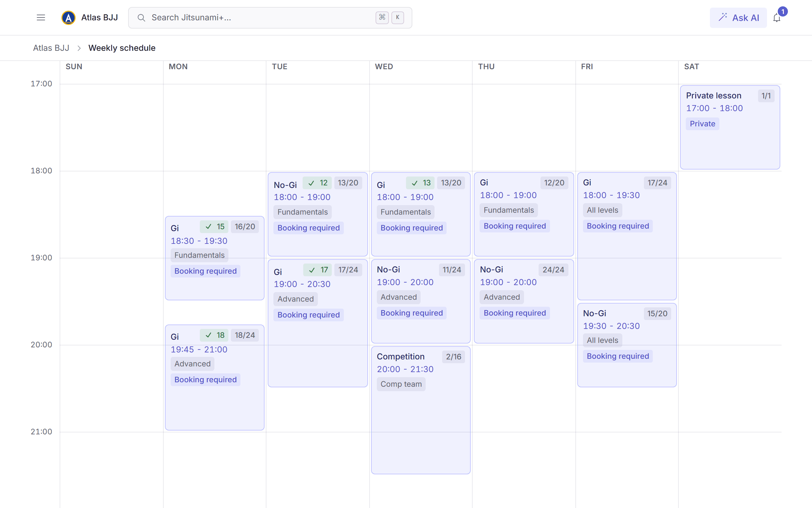
Task: Select the SAT day column header
Action: 691,67
